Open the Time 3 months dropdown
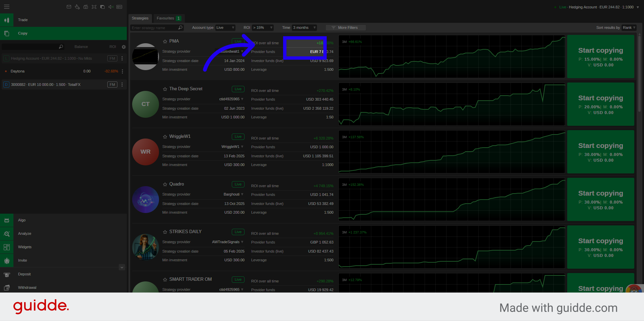644x321 pixels. pos(304,28)
